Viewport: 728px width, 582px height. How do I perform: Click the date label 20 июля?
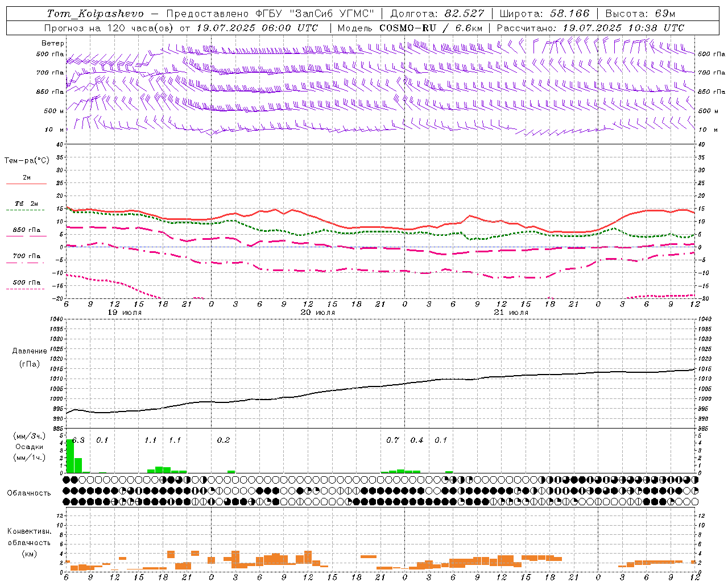pyautogui.click(x=318, y=313)
